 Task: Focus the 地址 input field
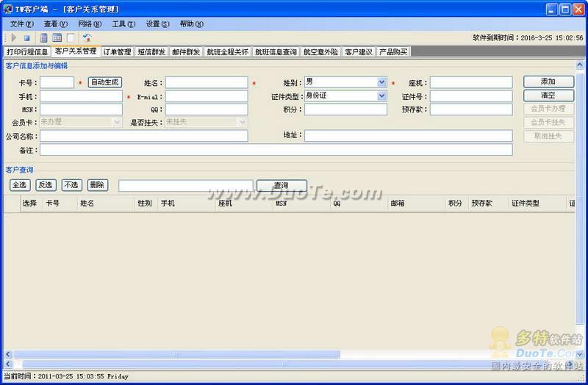(x=409, y=136)
